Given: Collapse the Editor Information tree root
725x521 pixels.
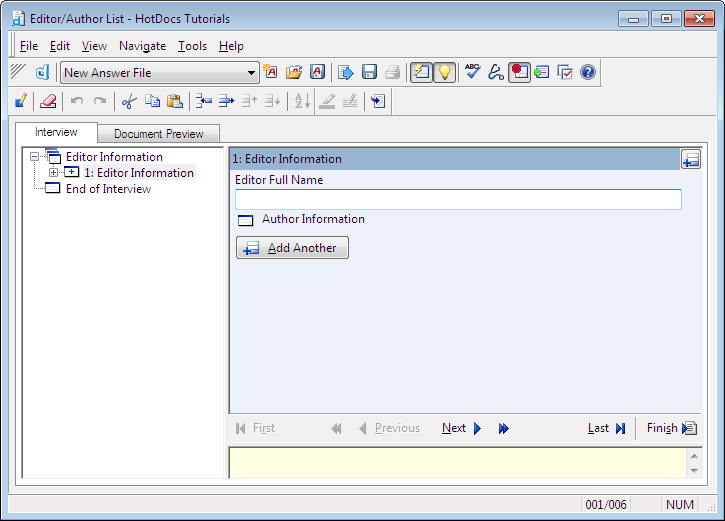Looking at the screenshot, I should pyautogui.click(x=34, y=157).
